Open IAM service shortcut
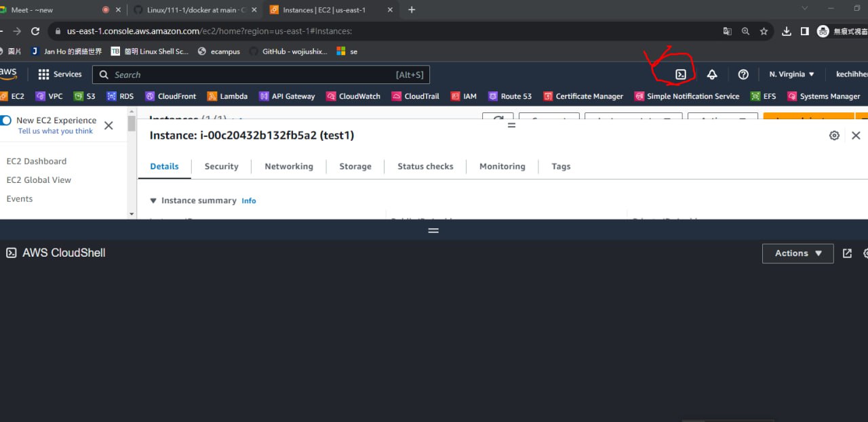 click(x=464, y=96)
